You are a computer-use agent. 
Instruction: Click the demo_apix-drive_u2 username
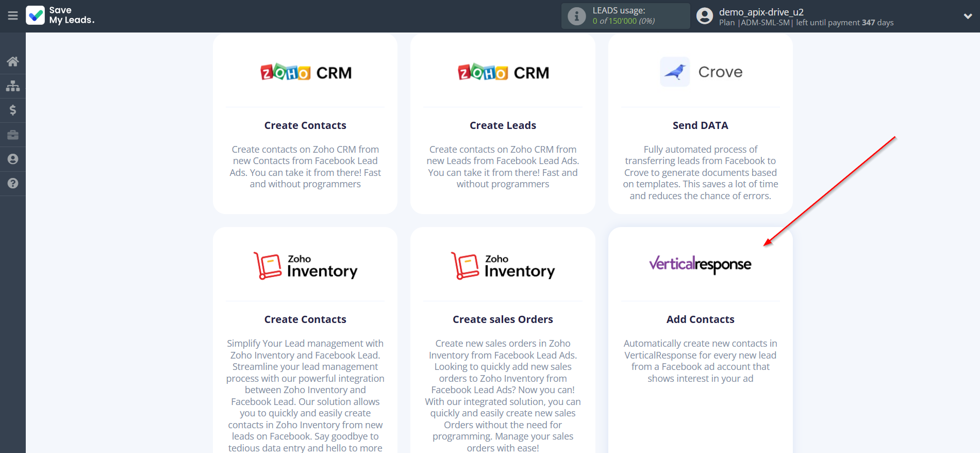(761, 12)
